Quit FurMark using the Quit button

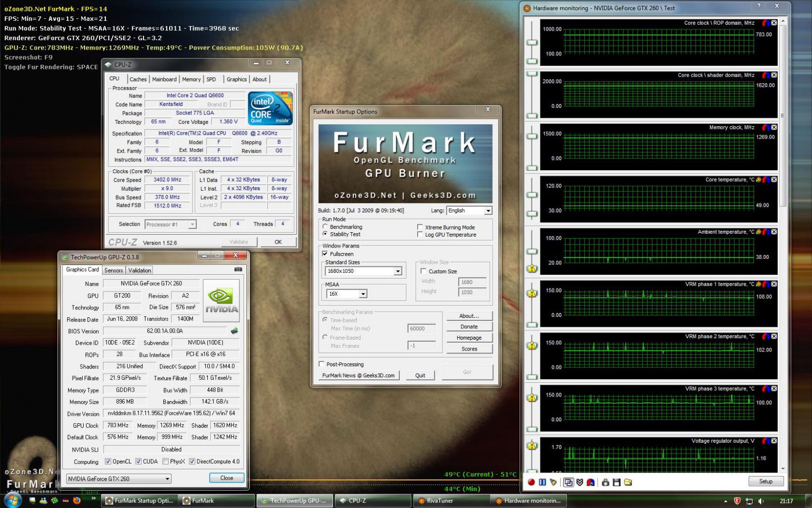coord(420,375)
